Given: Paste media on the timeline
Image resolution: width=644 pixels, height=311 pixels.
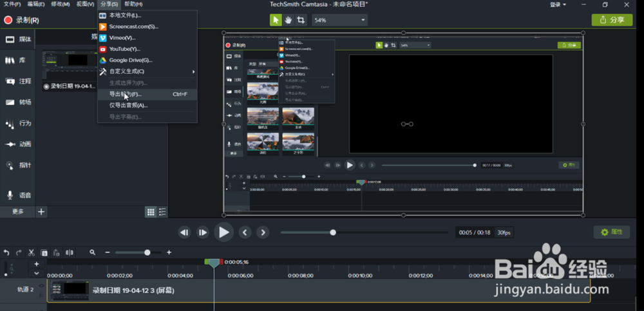Looking at the screenshot, I should [57, 252].
